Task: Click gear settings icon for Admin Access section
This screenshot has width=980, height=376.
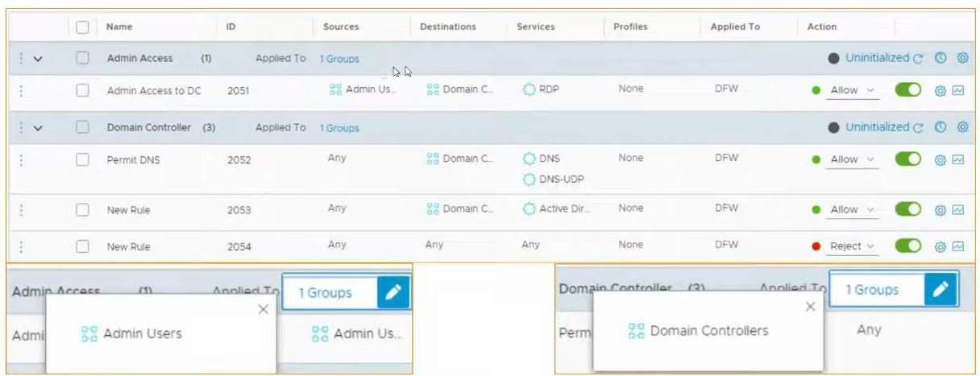Action: [x=962, y=58]
